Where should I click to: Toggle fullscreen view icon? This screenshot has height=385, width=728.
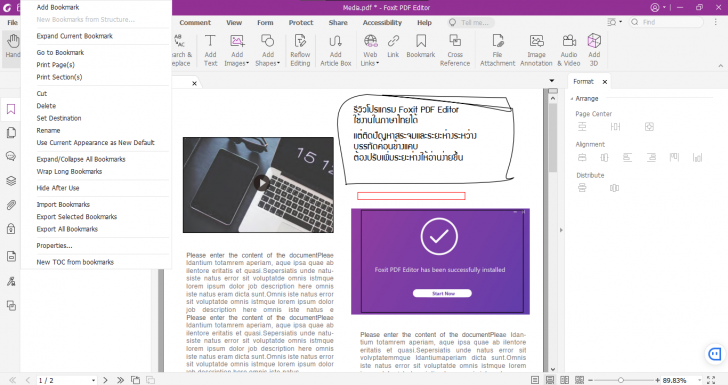pos(711,380)
